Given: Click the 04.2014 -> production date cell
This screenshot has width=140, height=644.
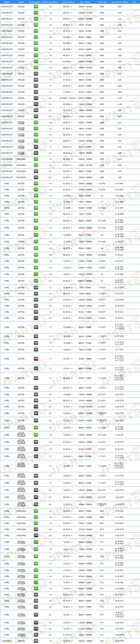Looking at the screenshot, I should [68, 318].
